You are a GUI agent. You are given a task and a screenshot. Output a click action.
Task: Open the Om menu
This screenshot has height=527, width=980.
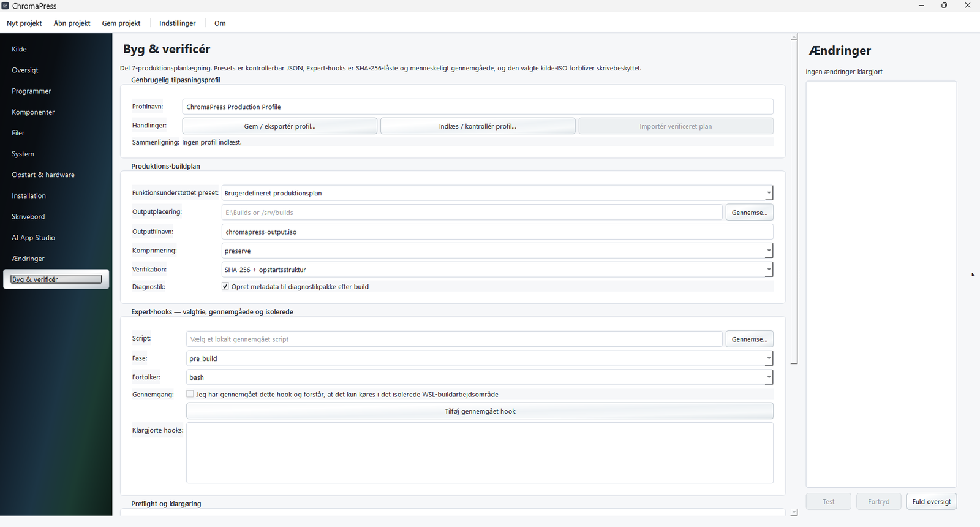pyautogui.click(x=220, y=23)
